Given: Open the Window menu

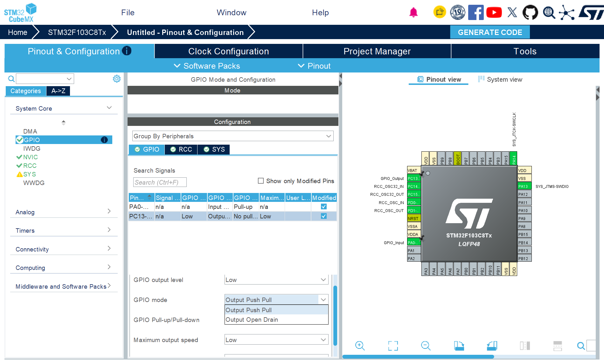Looking at the screenshot, I should [x=232, y=12].
